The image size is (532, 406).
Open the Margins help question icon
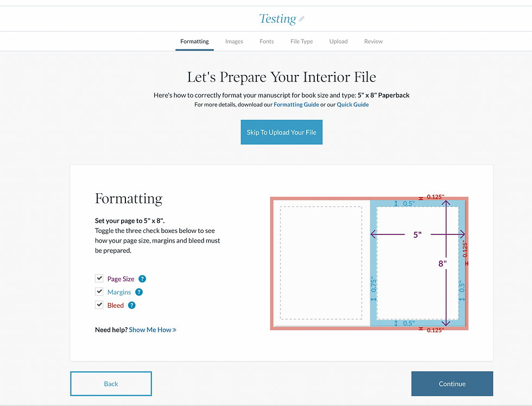[x=139, y=292]
